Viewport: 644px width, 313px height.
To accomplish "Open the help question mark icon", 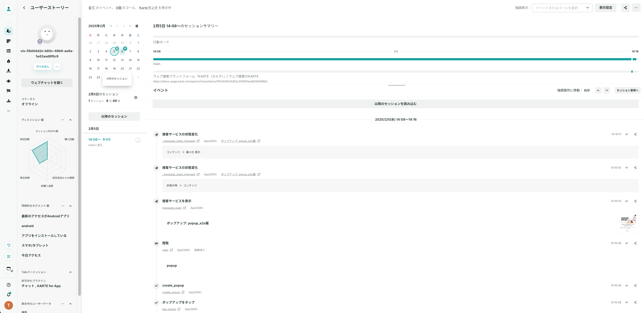I will 8,285.
